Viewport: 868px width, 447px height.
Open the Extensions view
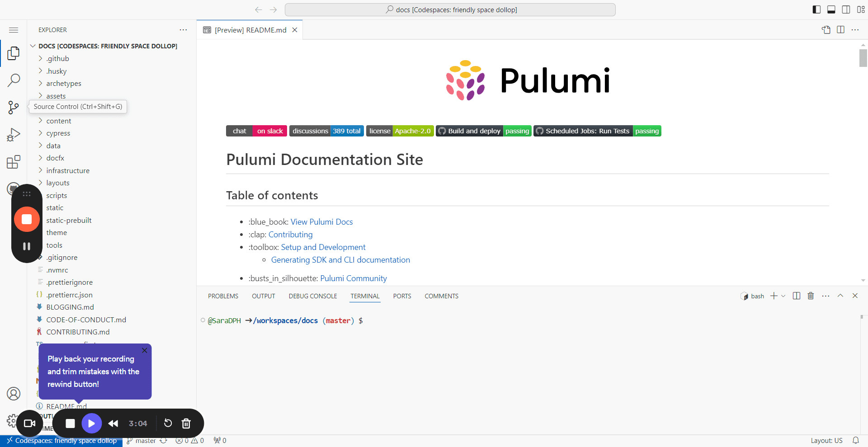14,162
